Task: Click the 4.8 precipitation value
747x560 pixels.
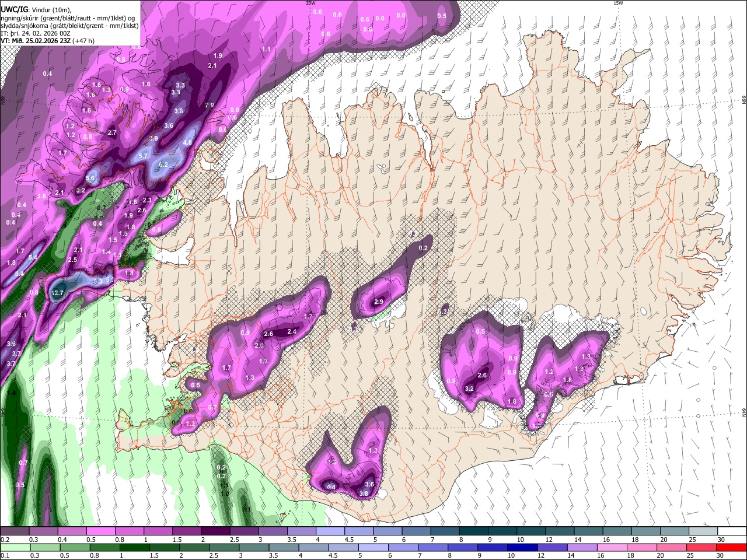Action: (187, 142)
